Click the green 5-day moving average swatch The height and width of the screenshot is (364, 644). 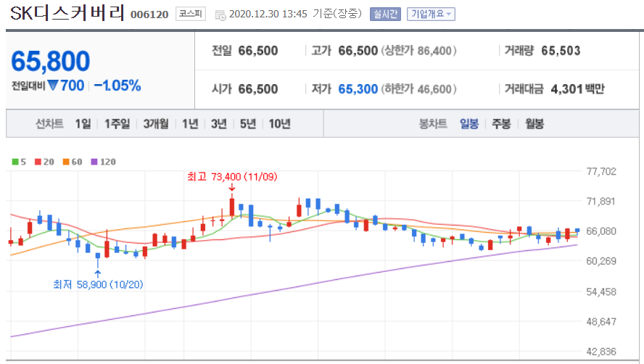coord(15,162)
